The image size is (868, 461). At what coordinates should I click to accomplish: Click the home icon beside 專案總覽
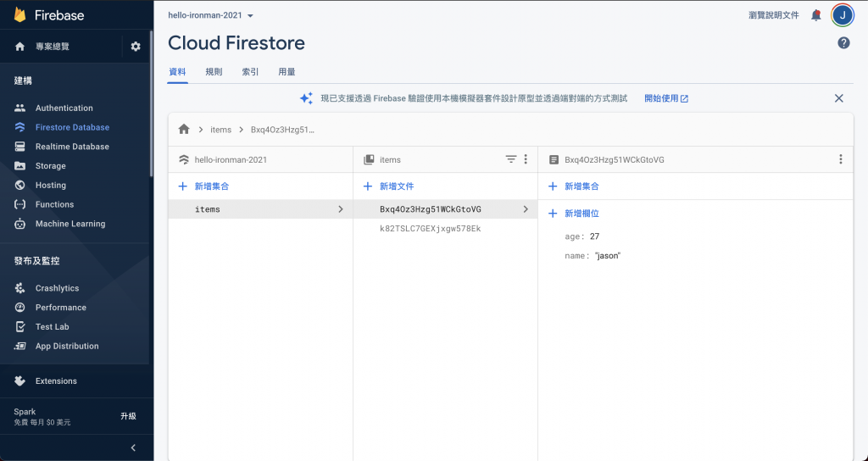(20, 47)
